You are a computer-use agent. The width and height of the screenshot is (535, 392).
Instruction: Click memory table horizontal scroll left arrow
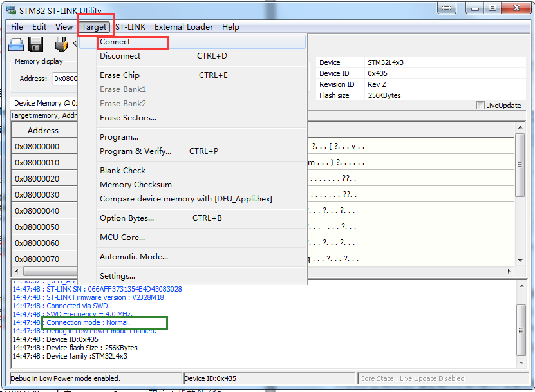click(17, 271)
